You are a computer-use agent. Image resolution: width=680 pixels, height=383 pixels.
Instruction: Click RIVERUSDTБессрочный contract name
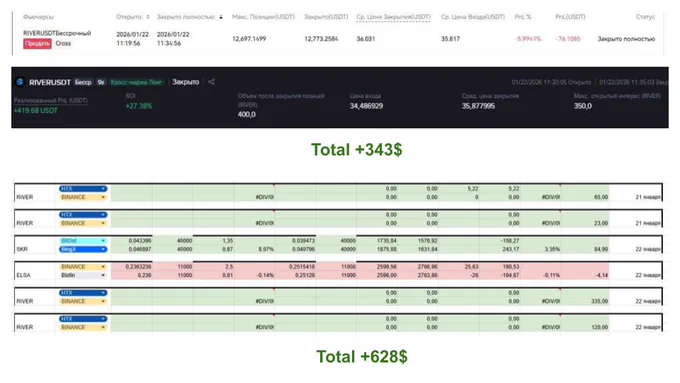(57, 33)
